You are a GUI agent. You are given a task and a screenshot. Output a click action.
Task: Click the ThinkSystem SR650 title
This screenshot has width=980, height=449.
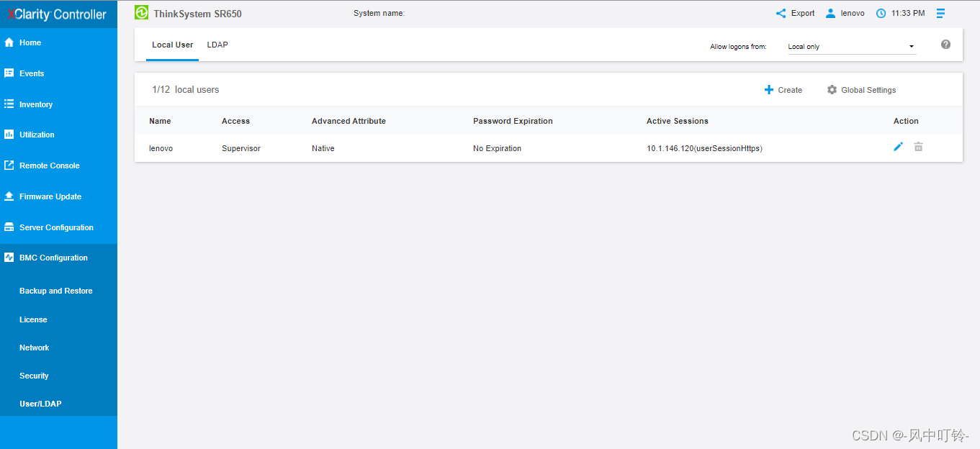197,14
